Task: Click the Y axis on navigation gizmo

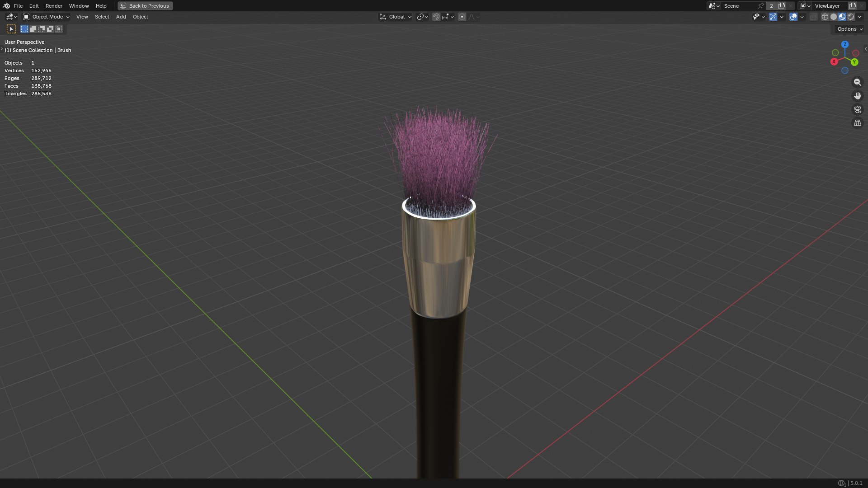Action: tap(854, 62)
